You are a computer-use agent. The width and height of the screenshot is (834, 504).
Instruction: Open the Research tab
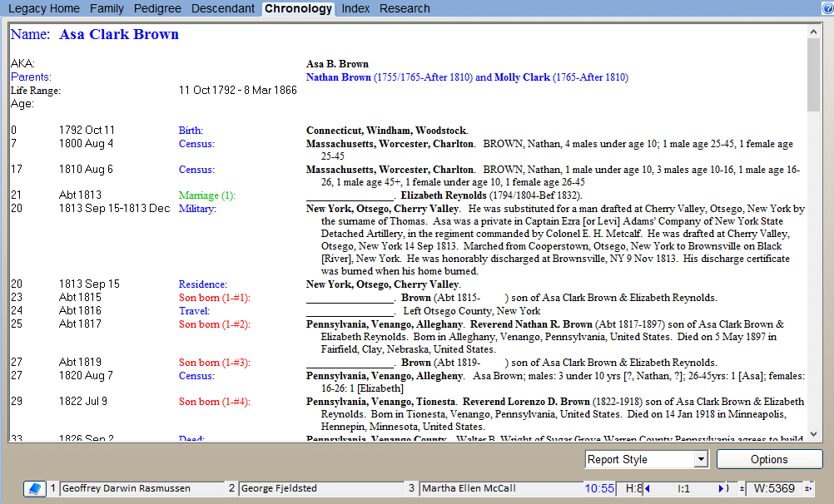[405, 8]
